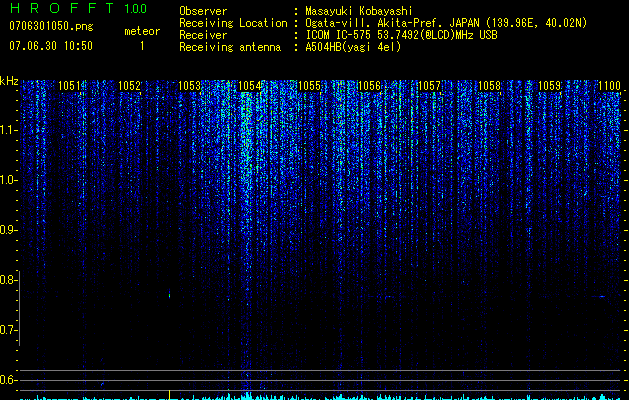Viewport: 629px width, 400px height.
Task: Click the faint echo trace below 1100
Action: pyautogui.click(x=601, y=297)
